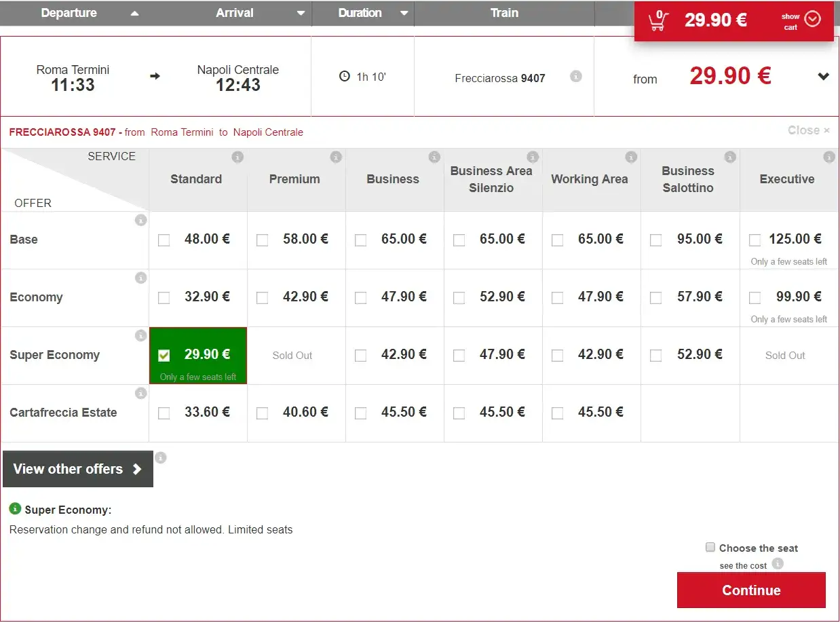840x623 pixels.
Task: Click the Continue button
Action: point(751,590)
